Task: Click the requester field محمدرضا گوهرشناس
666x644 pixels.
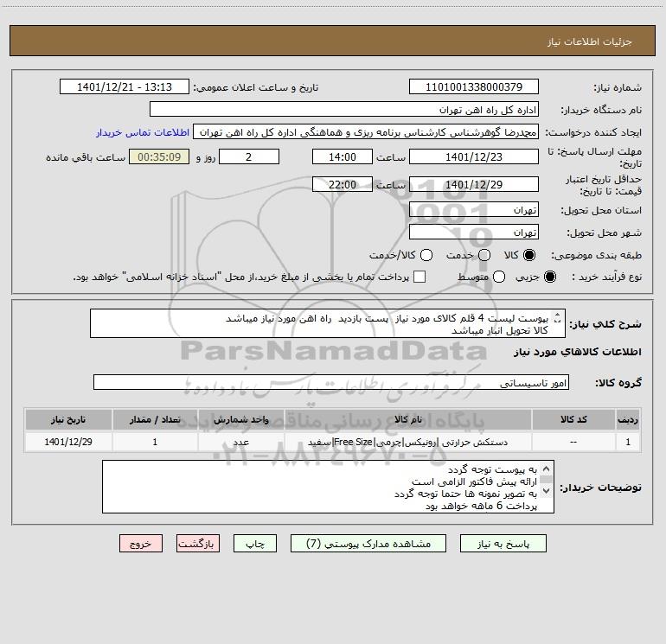Action: click(x=366, y=132)
